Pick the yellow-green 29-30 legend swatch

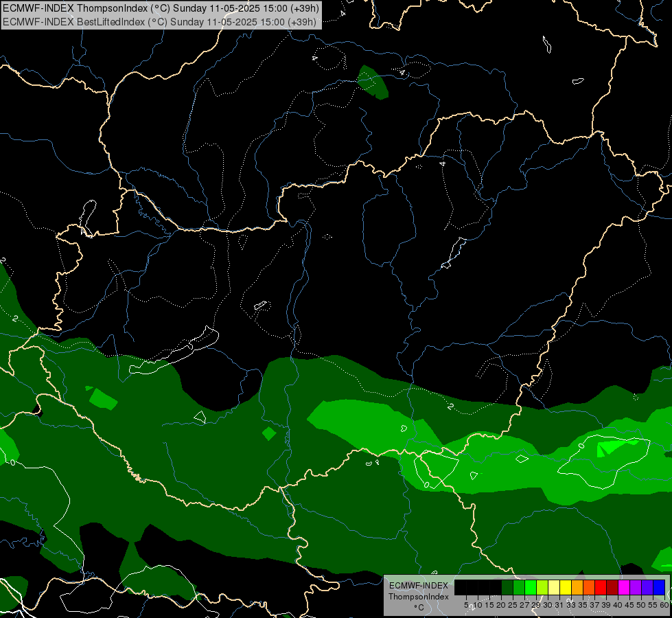(542, 587)
